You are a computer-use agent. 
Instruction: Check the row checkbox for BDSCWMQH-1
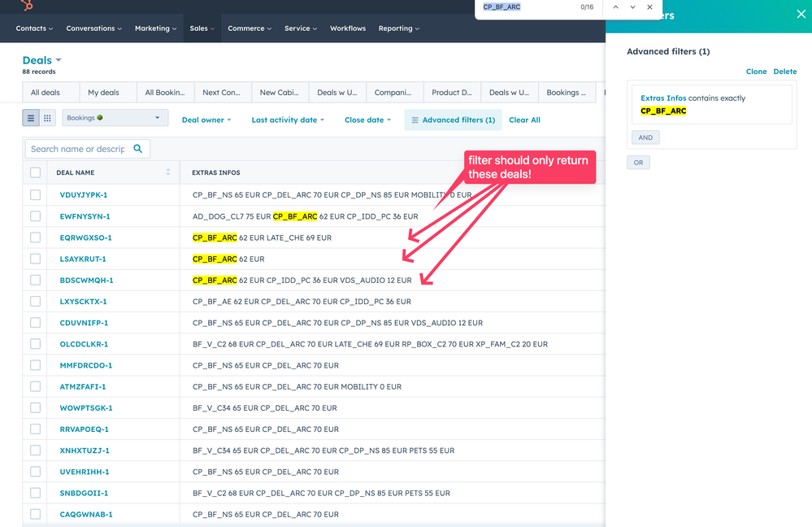click(x=34, y=280)
